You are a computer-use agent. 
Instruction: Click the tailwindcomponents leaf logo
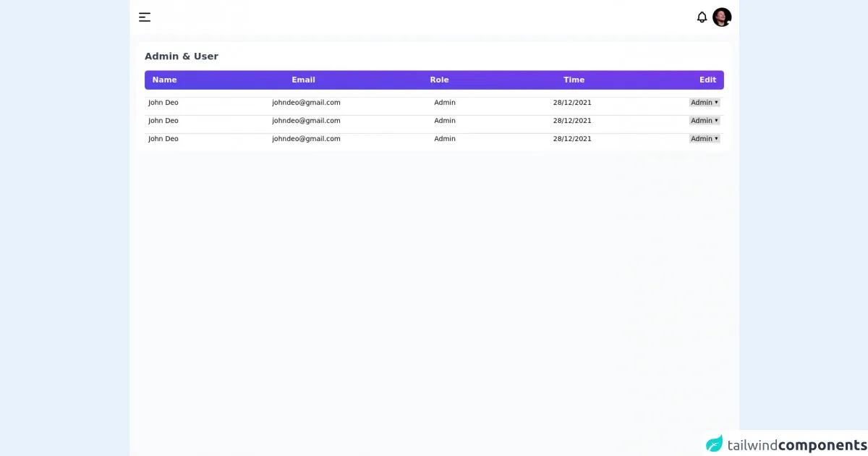coord(715,444)
